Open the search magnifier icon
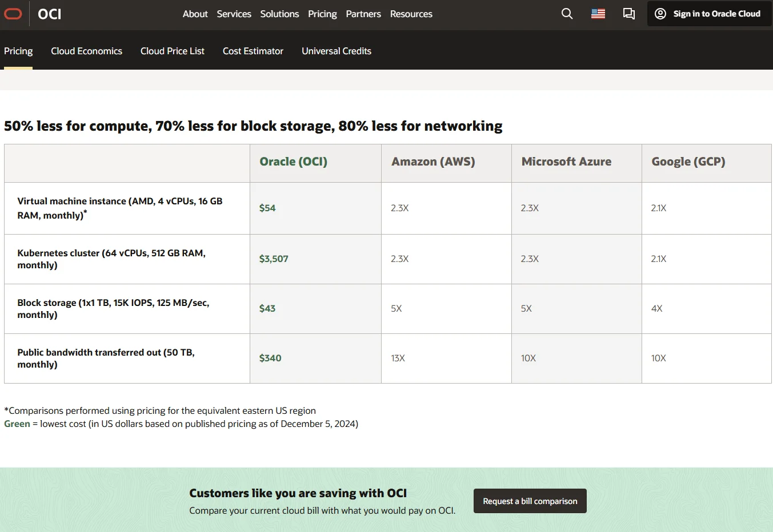This screenshot has height=532, width=773. click(x=567, y=14)
